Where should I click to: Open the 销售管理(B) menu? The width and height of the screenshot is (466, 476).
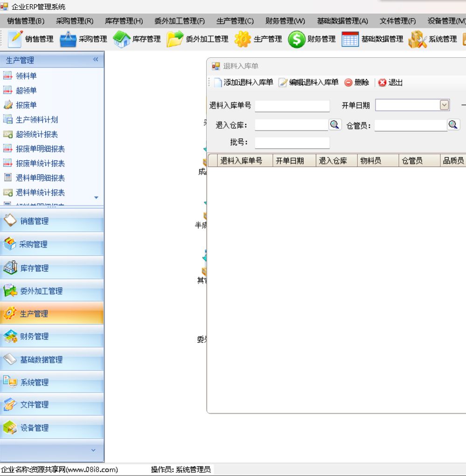point(26,21)
